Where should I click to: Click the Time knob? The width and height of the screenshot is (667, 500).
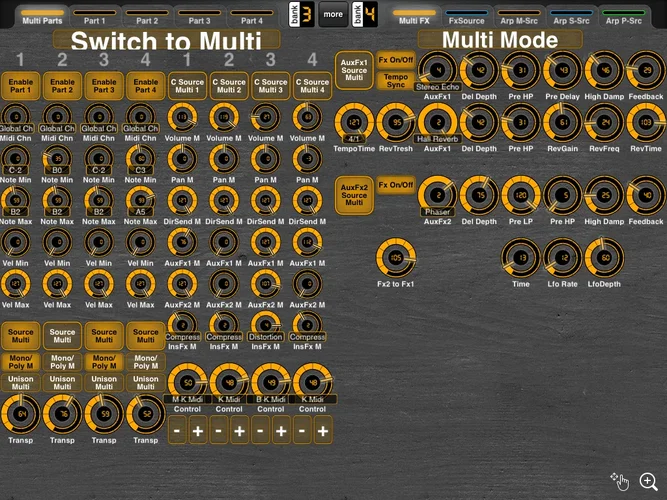click(x=521, y=258)
